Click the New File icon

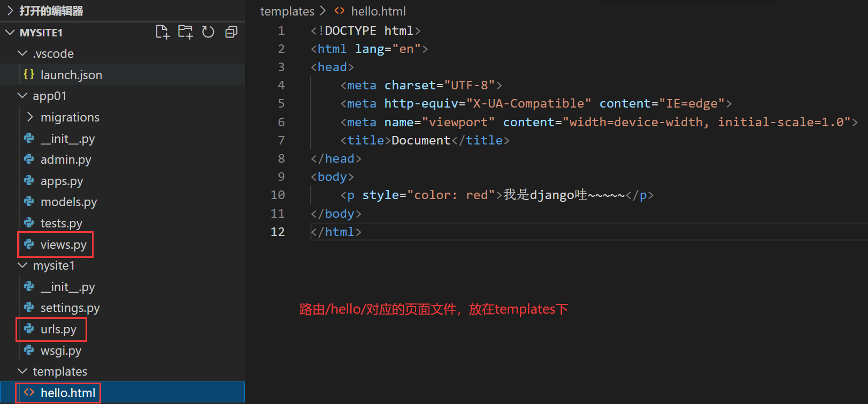point(163,32)
